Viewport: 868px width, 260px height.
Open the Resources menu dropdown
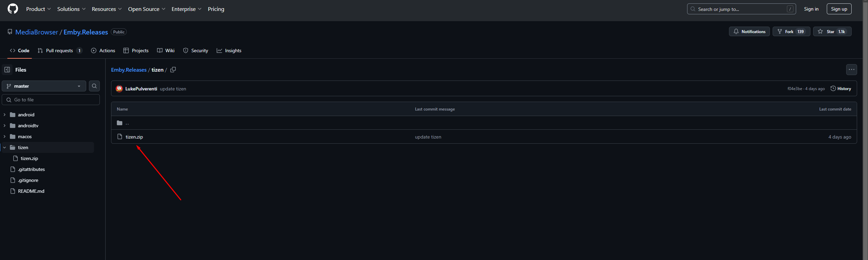(107, 9)
